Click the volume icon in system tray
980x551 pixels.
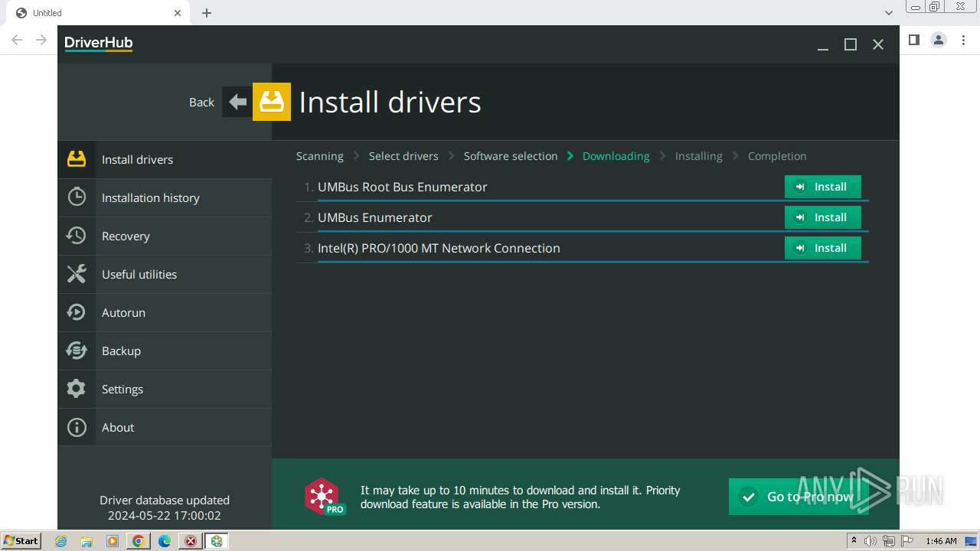pyautogui.click(x=871, y=541)
